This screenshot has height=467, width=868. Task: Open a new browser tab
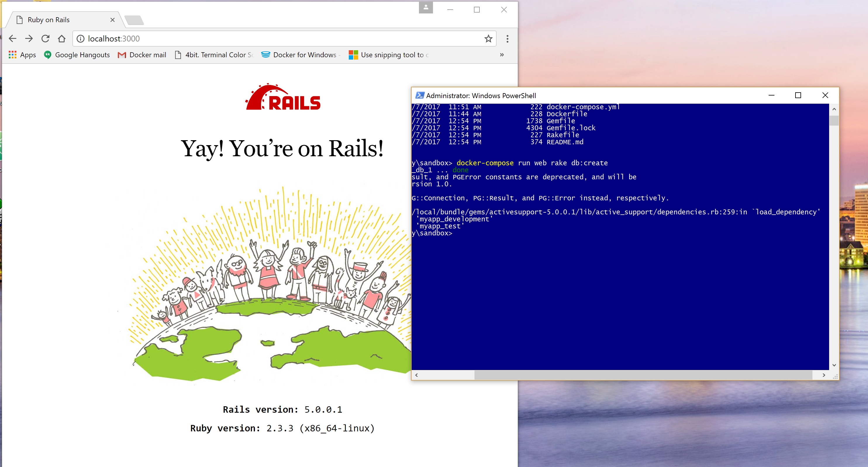point(134,20)
